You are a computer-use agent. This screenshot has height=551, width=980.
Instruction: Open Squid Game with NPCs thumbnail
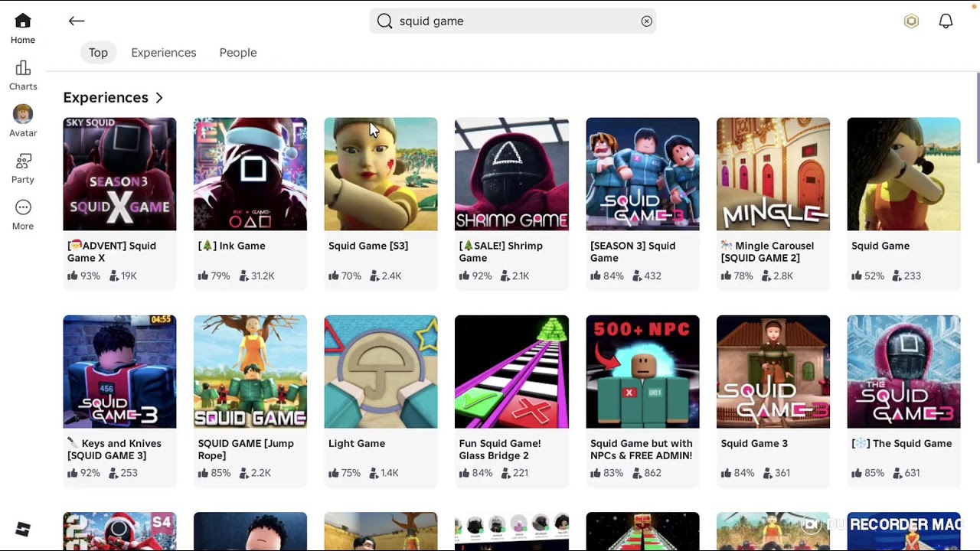coord(642,371)
